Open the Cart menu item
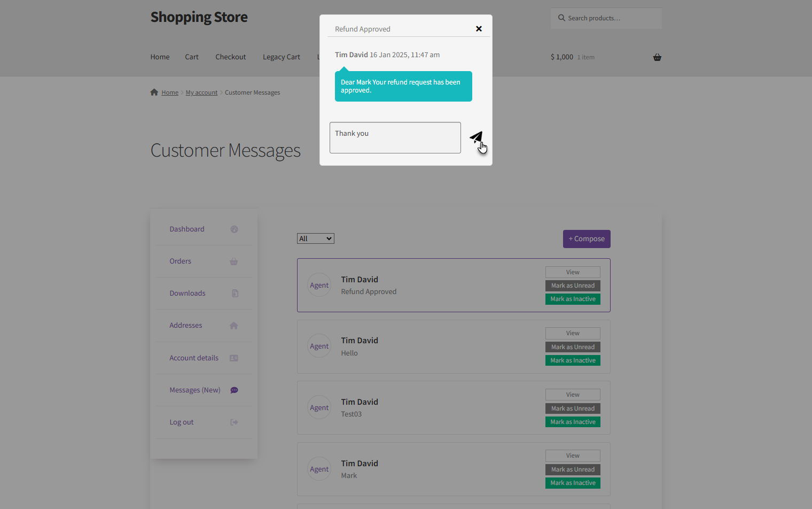 click(x=192, y=57)
